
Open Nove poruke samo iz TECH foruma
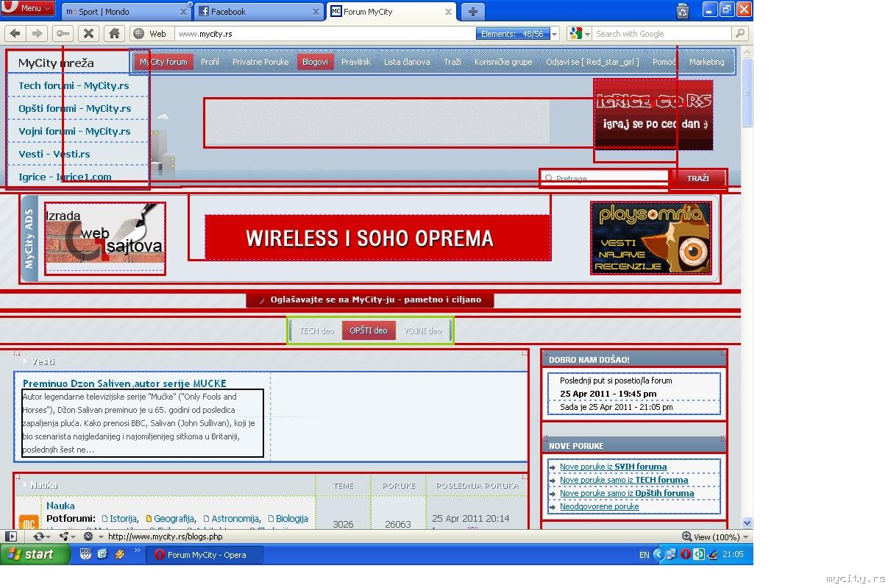click(x=624, y=480)
